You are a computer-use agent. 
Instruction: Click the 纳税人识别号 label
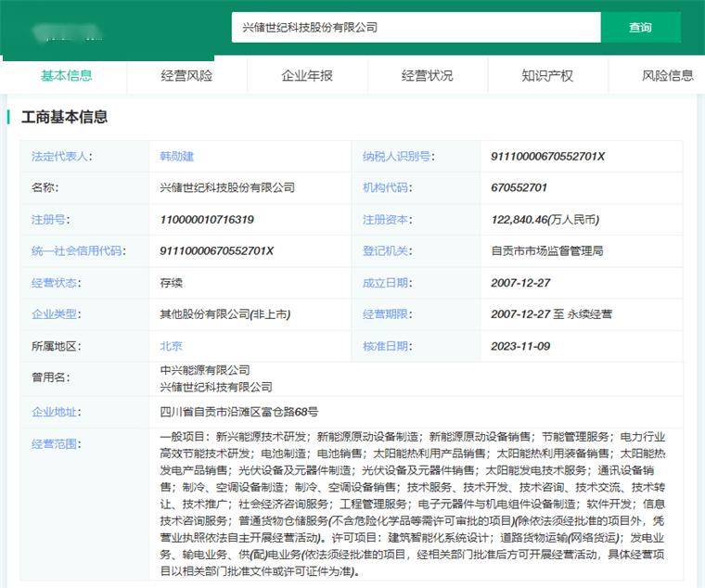(x=398, y=157)
